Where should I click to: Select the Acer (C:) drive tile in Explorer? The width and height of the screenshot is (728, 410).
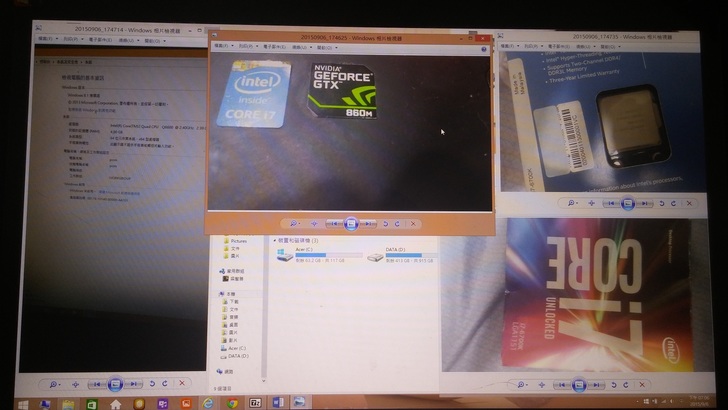click(319, 255)
